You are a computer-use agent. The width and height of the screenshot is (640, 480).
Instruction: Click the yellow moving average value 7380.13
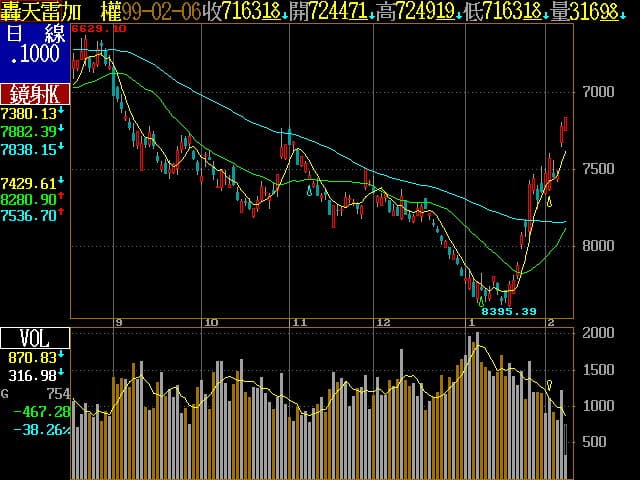click(x=29, y=114)
